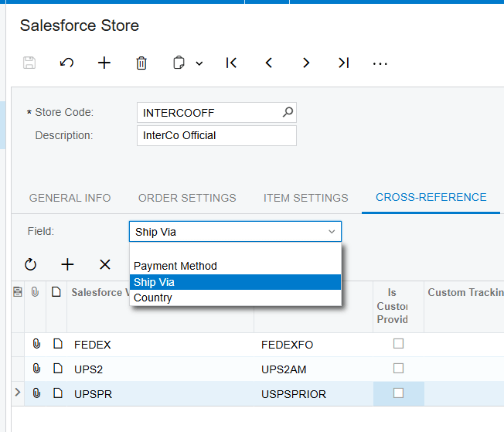The height and width of the screenshot is (432, 504).
Task: Collapse the Field combo box
Action: tap(332, 231)
